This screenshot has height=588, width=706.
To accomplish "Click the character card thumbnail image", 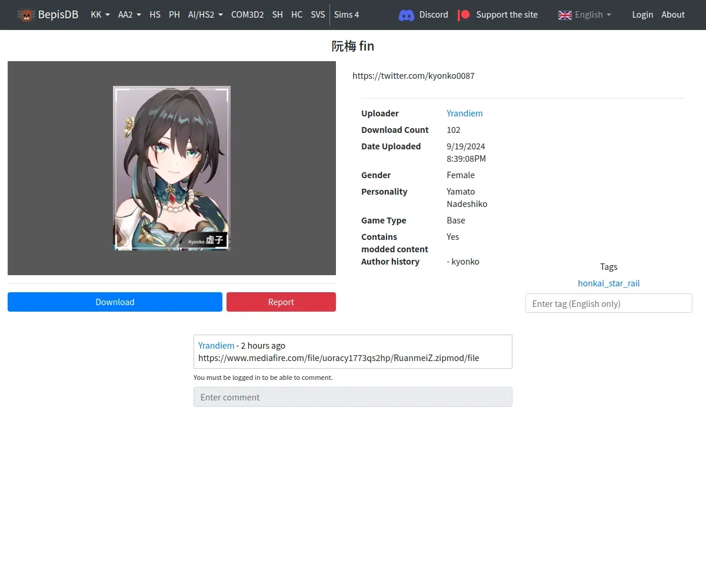I will pyautogui.click(x=172, y=168).
